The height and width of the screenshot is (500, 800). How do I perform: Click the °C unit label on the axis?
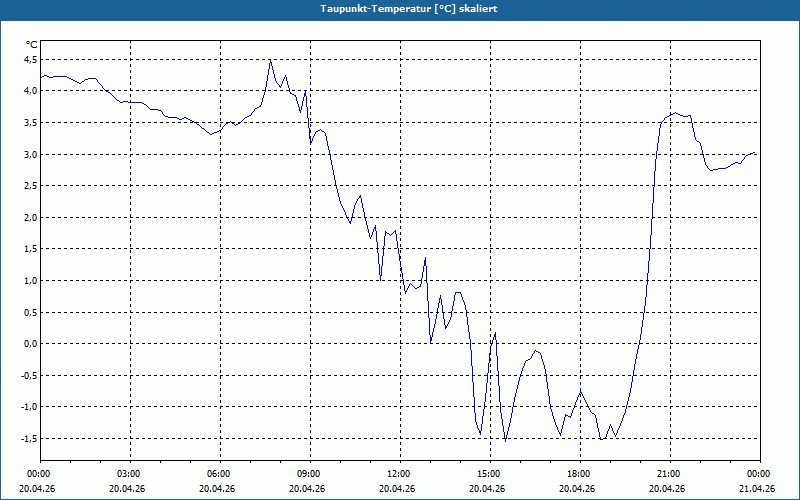pyautogui.click(x=32, y=45)
